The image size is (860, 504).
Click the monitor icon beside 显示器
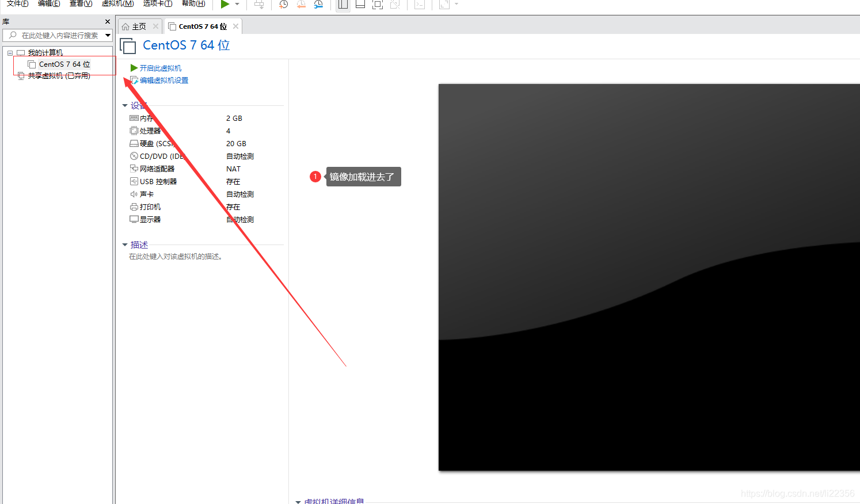[134, 220]
